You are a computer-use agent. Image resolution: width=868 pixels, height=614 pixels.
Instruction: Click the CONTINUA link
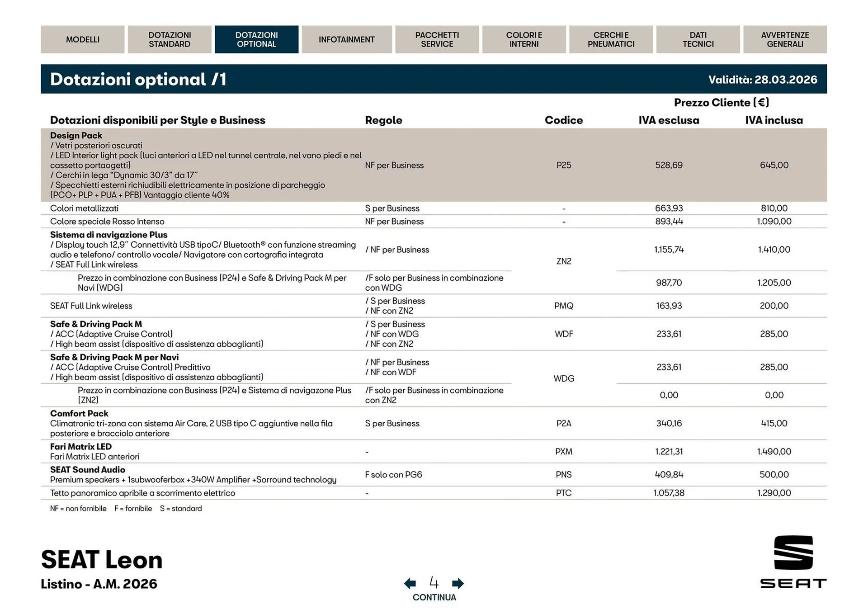(x=434, y=597)
